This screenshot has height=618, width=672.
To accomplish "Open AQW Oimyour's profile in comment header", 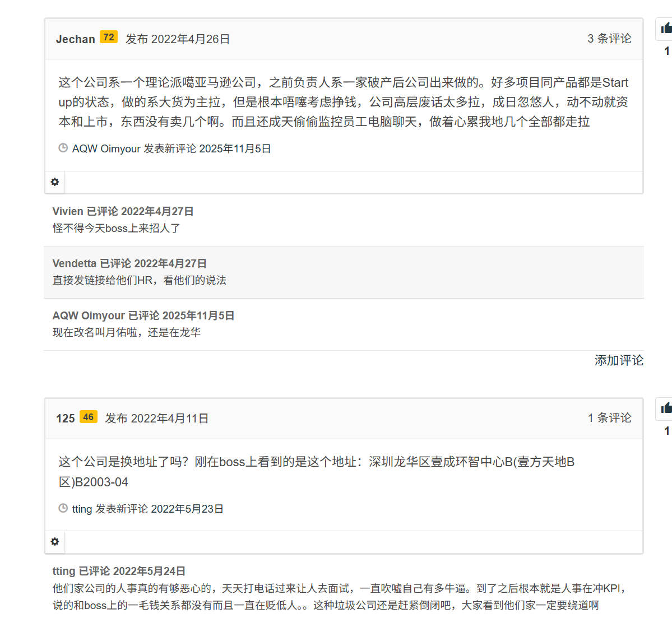I will (89, 315).
